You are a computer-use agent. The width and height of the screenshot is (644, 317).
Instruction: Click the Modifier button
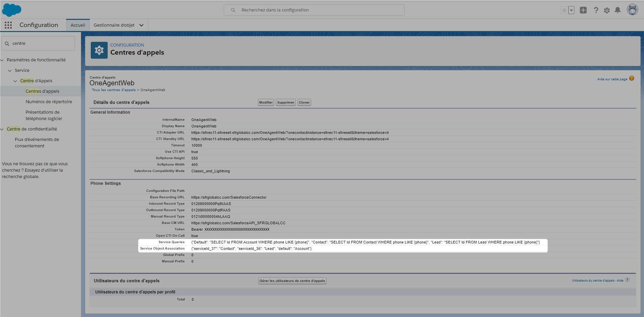tap(266, 103)
